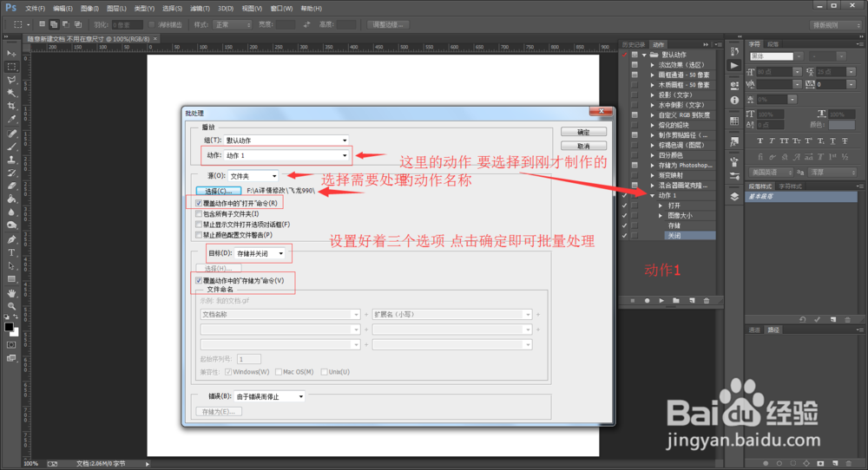The height and width of the screenshot is (470, 868).
Task: Open the Info panel icon
Action: coord(734,100)
